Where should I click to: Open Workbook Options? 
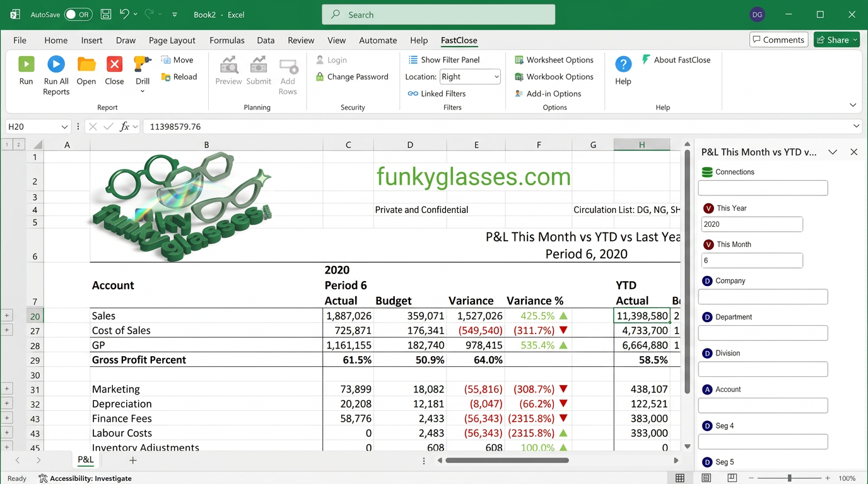click(554, 77)
